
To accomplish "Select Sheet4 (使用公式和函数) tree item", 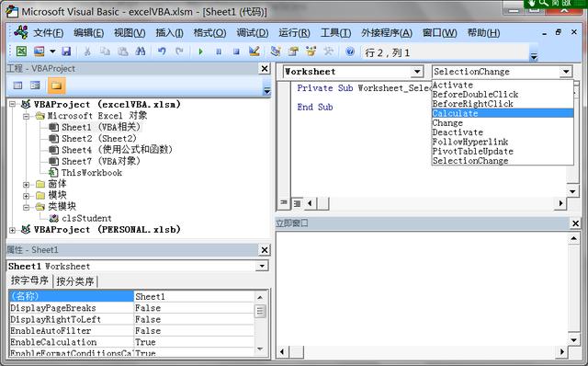I will click(x=117, y=150).
